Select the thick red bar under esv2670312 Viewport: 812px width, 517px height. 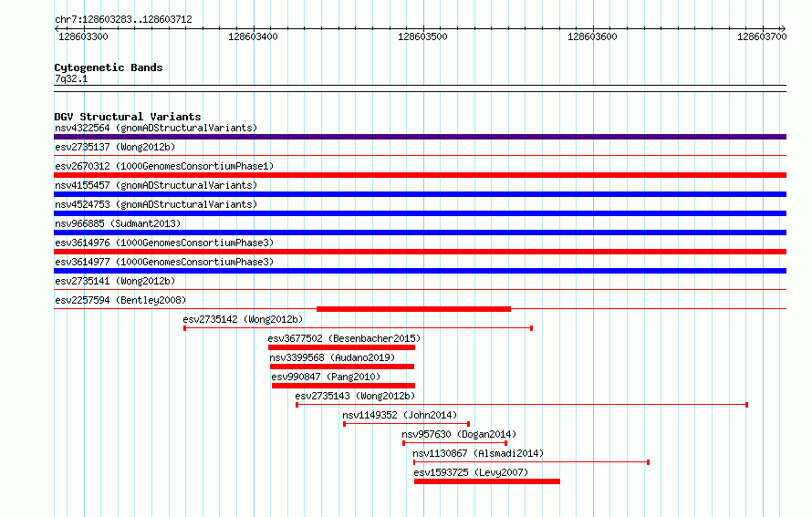coord(420,175)
